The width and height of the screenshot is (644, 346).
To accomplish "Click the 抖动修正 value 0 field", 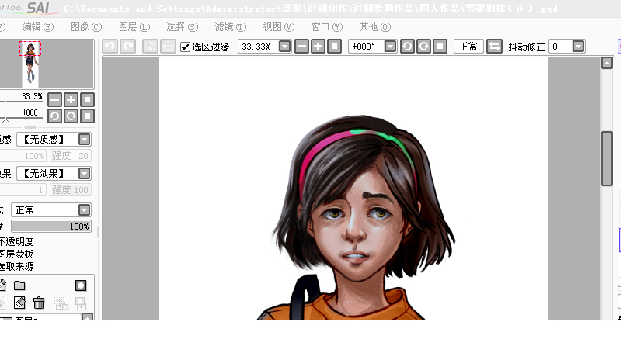I will pos(561,47).
